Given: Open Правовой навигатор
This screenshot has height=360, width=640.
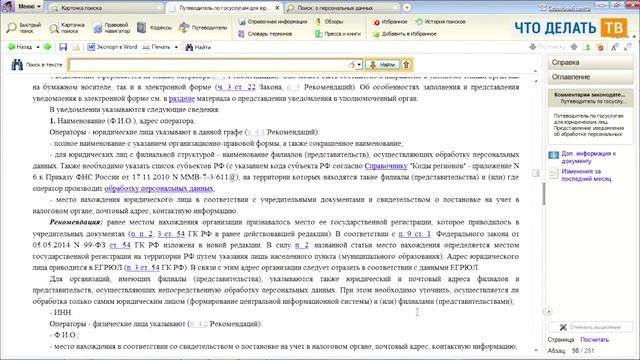Looking at the screenshot, I should coord(111,28).
